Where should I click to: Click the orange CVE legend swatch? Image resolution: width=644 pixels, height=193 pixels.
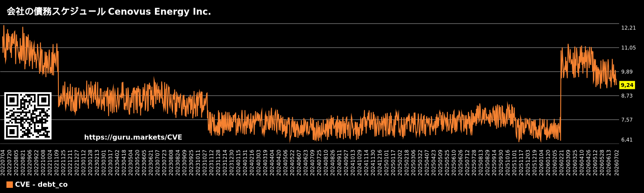click(9, 184)
